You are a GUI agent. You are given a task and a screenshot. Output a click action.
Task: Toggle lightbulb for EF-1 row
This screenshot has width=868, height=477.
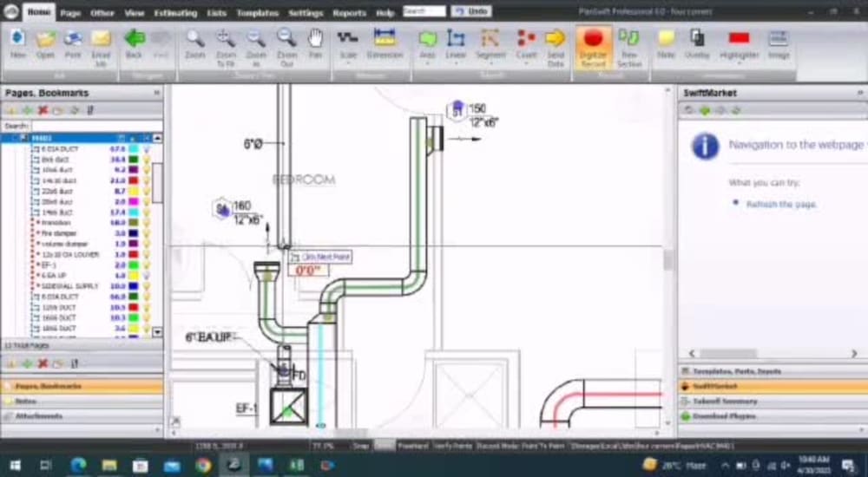point(147,265)
